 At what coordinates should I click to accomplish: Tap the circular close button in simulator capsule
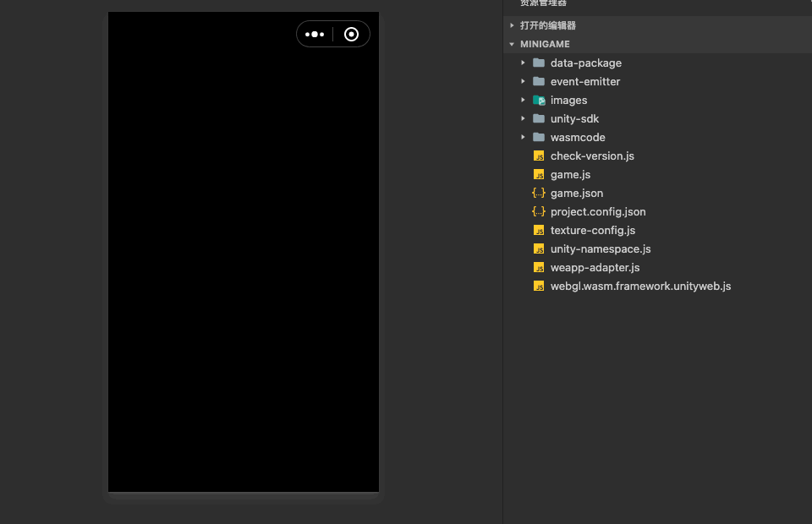351,34
